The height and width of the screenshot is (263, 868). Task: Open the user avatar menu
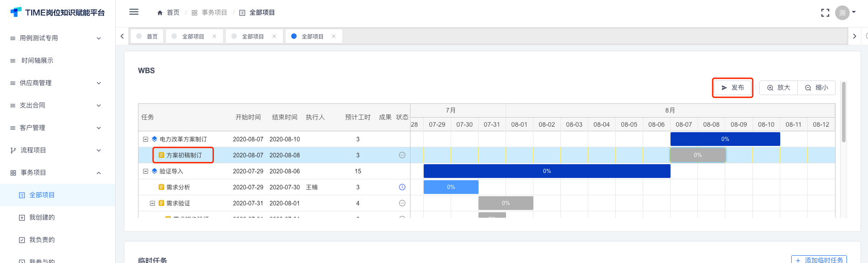coord(842,13)
